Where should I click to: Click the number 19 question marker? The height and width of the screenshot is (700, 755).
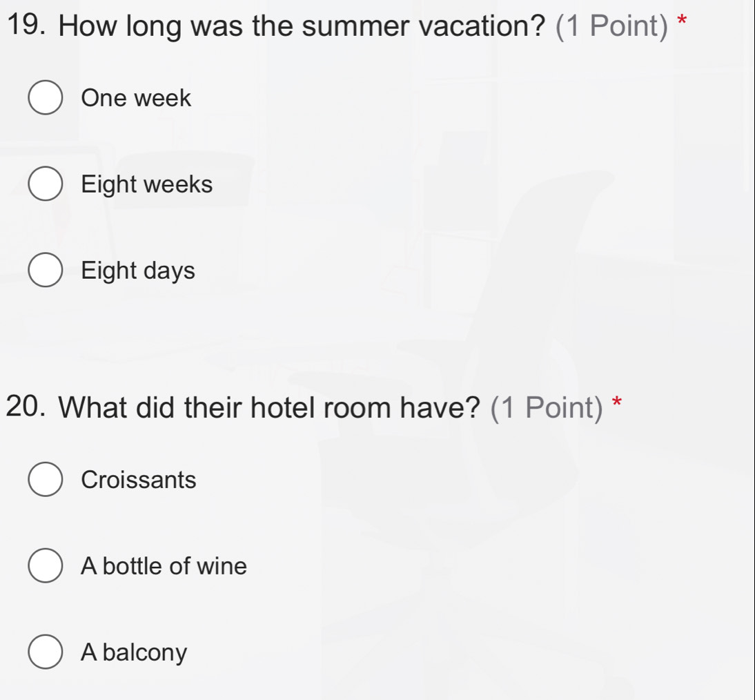pyautogui.click(x=26, y=23)
